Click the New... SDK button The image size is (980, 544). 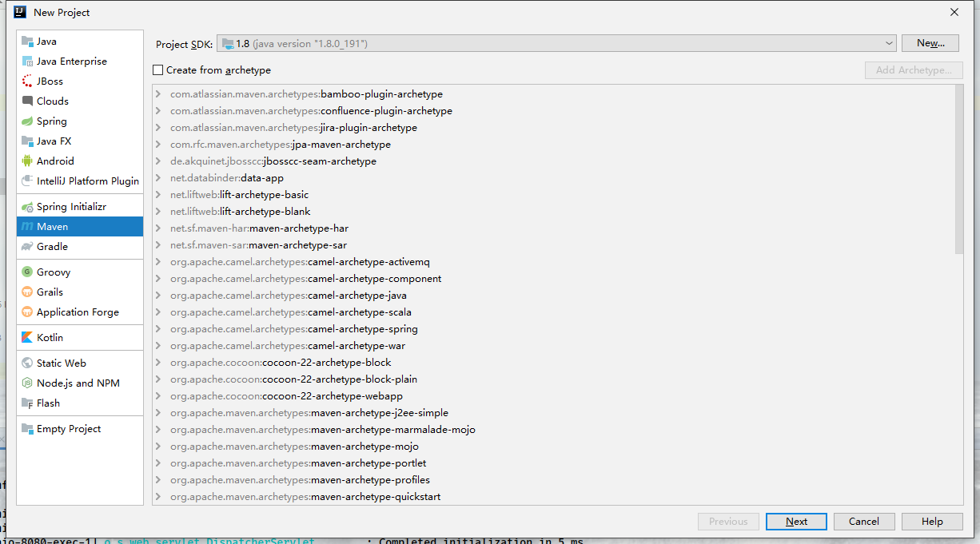[930, 43]
